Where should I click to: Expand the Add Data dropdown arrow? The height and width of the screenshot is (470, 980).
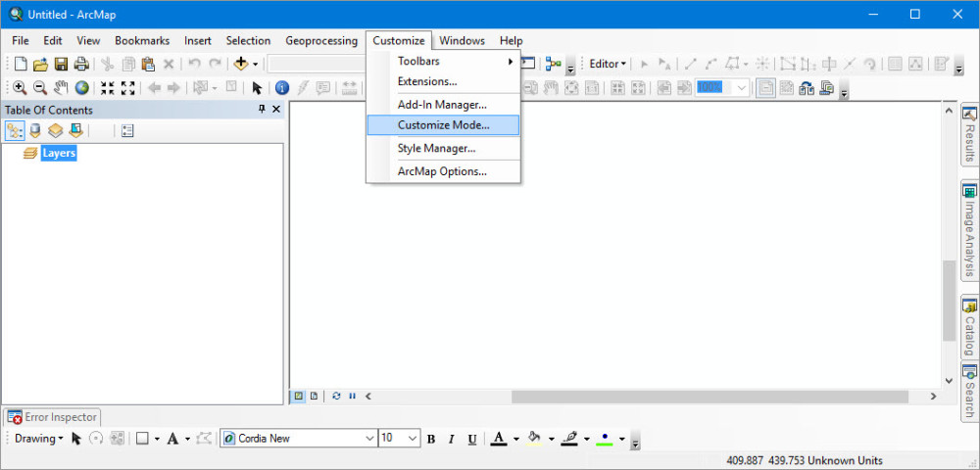[256, 64]
